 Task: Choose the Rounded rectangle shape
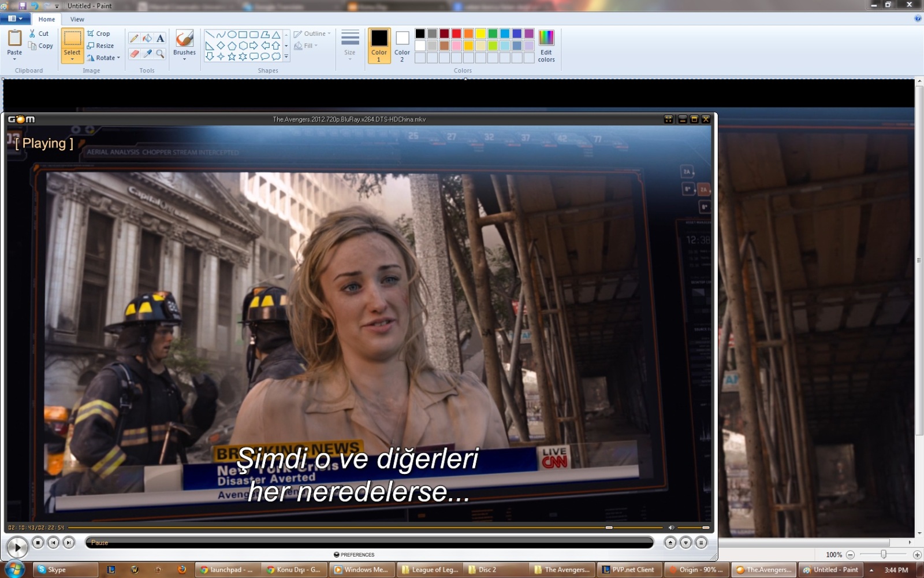[x=254, y=35]
